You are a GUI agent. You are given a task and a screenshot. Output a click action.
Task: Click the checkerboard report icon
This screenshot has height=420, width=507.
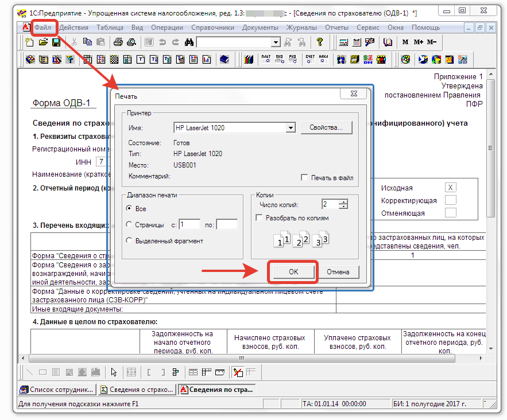coord(114,60)
